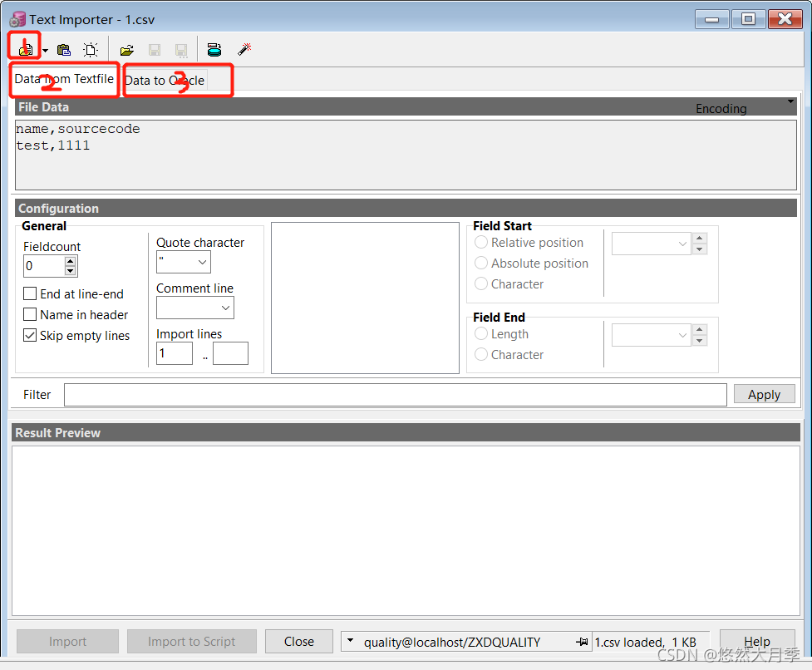Click the Field End spinner up arrow
Screen dimensions: 812x670
[x=700, y=330]
